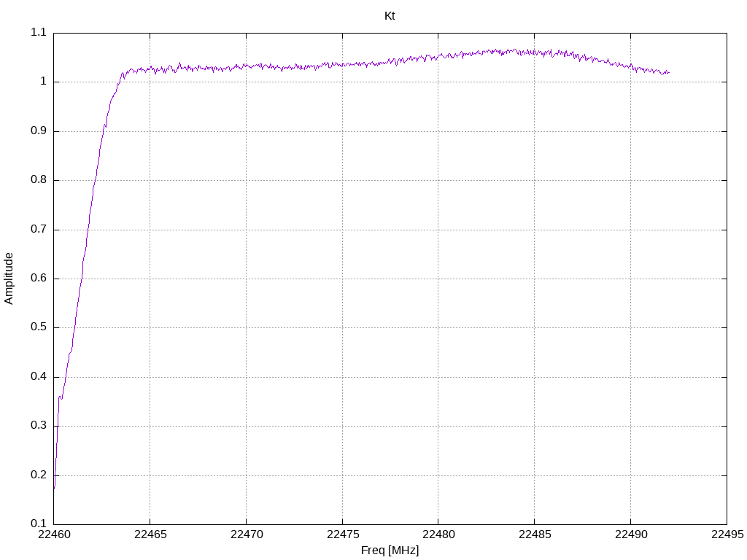747x560 pixels.
Task: Click x-axis tick label 22485
Action: (x=535, y=534)
